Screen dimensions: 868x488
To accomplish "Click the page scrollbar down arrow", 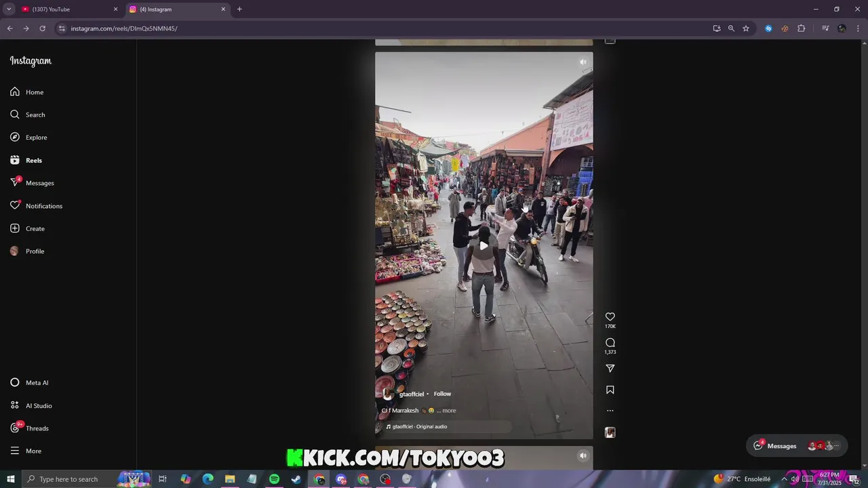I will pyautogui.click(x=864, y=465).
